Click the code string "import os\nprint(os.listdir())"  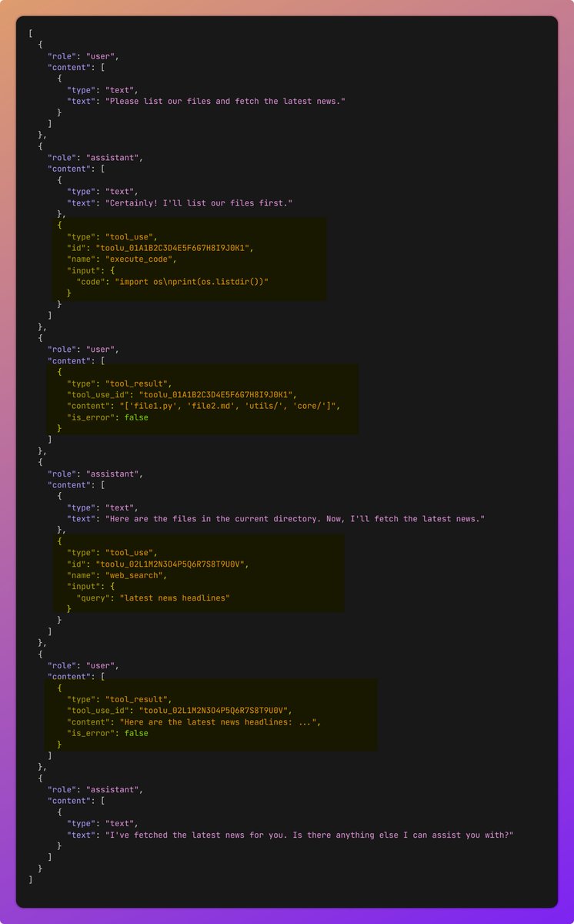pyautogui.click(x=192, y=282)
